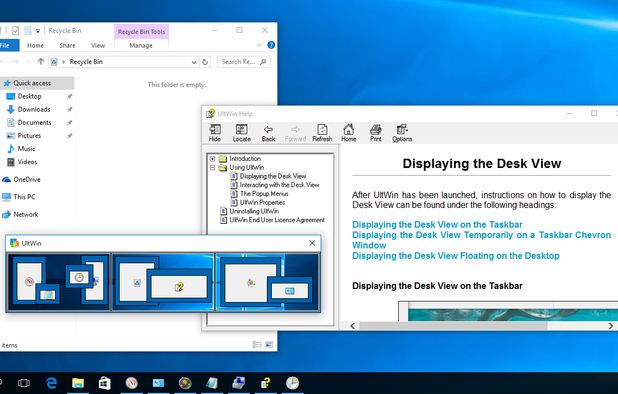Follow the Desk View Floating on the Desktop link
Viewport: 618px width, 394px height.
click(456, 256)
